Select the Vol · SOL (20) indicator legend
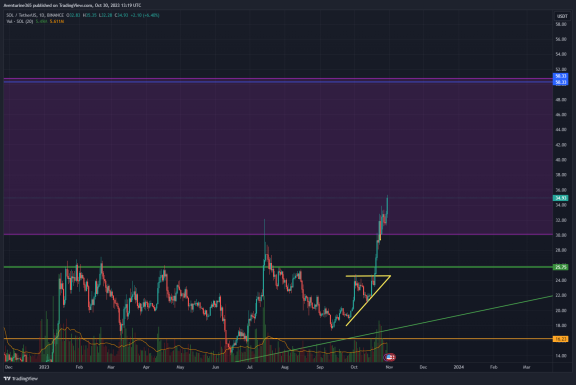The height and width of the screenshot is (385, 576). pos(20,21)
